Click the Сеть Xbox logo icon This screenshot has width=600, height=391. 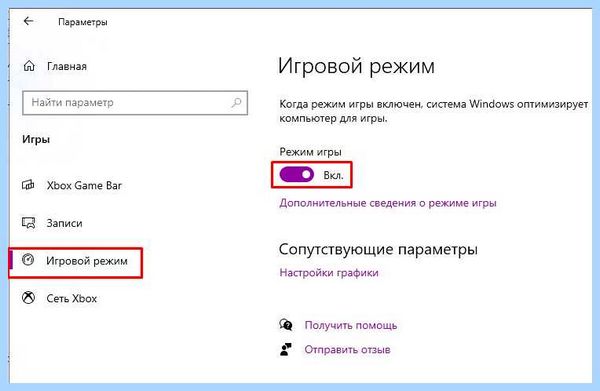[x=28, y=298]
